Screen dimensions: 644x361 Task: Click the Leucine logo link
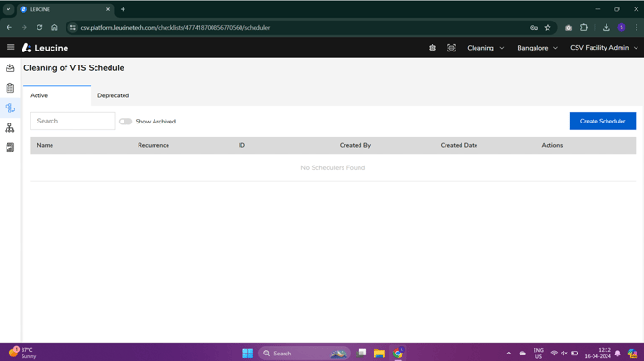[x=45, y=48]
